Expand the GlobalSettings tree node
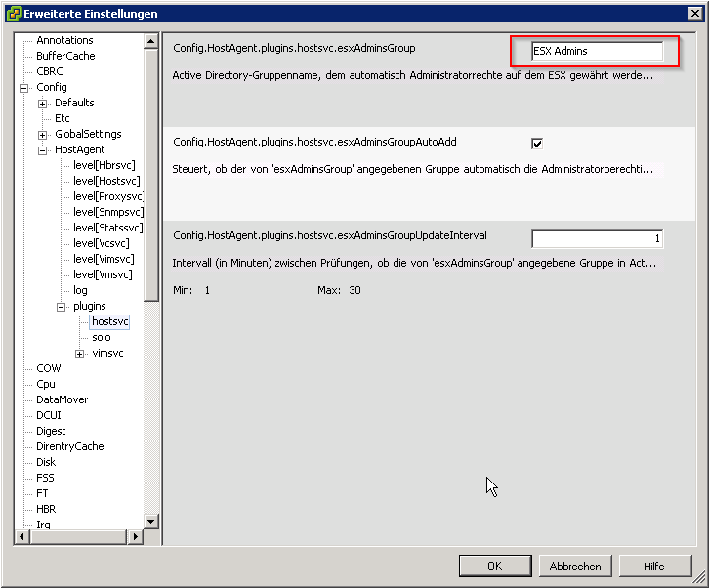Screen dimensions: 709x588 click(43, 134)
